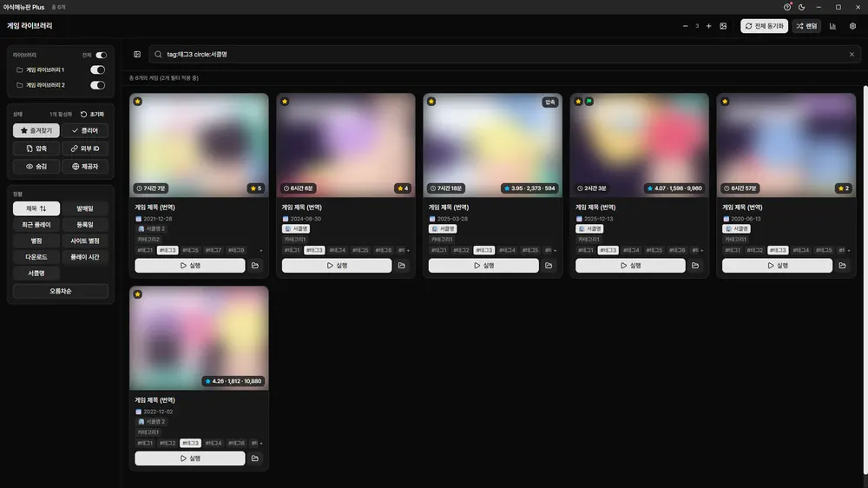Screen dimensions: 868x488
Task: Open folder for the 2024-08-30 game
Action: pyautogui.click(x=402, y=266)
